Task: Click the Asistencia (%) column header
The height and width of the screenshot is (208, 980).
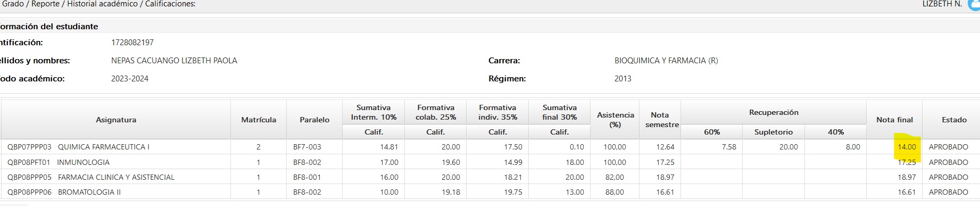Action: (x=615, y=120)
